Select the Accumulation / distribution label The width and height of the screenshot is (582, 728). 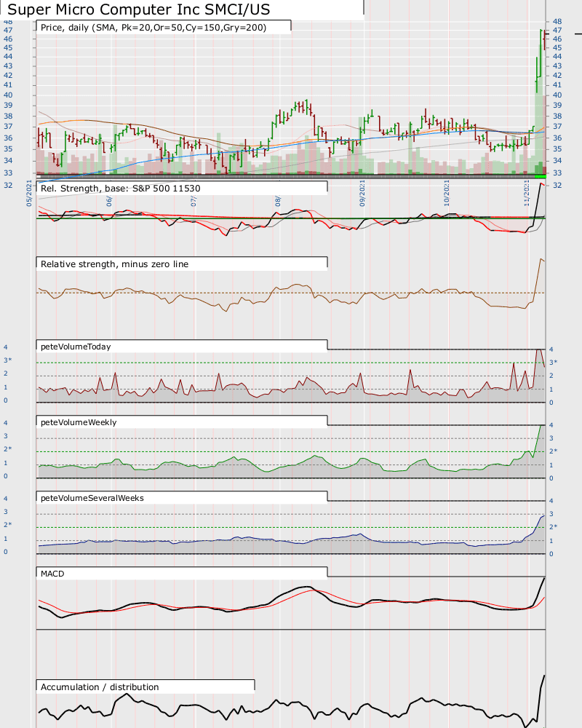tap(100, 687)
